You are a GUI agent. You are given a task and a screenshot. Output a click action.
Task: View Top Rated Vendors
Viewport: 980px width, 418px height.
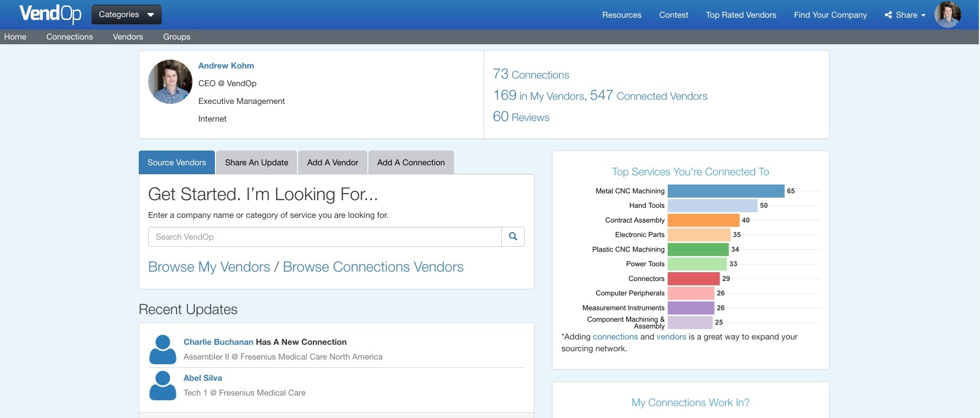coord(741,15)
